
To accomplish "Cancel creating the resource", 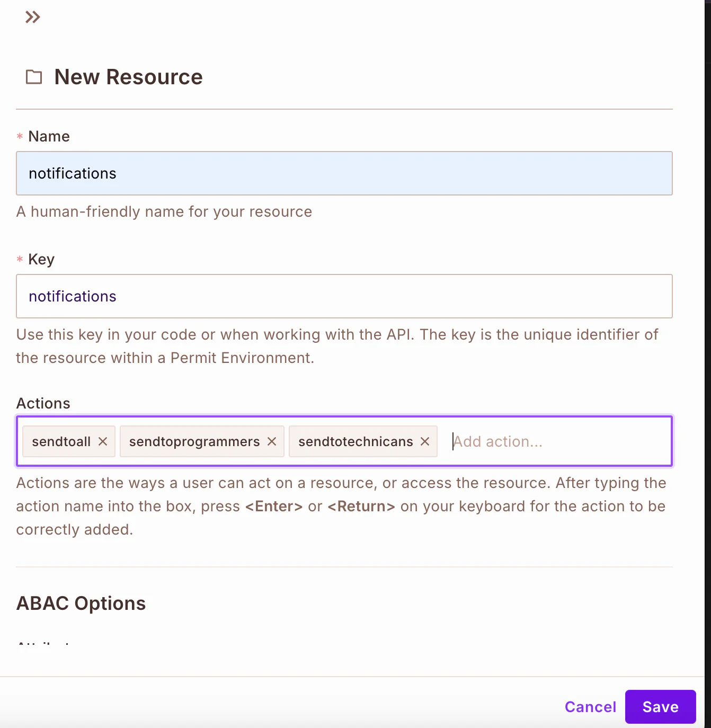I will [590, 706].
